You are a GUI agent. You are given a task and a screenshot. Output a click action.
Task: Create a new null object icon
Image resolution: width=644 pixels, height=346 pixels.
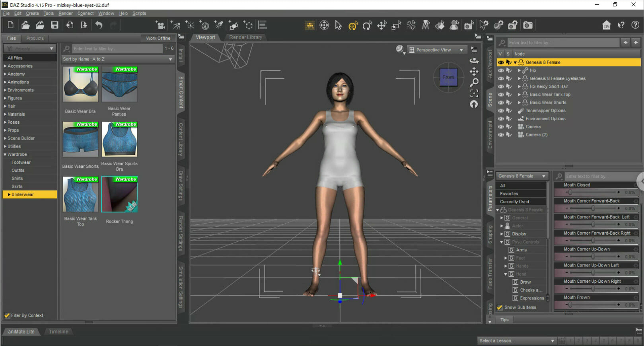coord(248,25)
